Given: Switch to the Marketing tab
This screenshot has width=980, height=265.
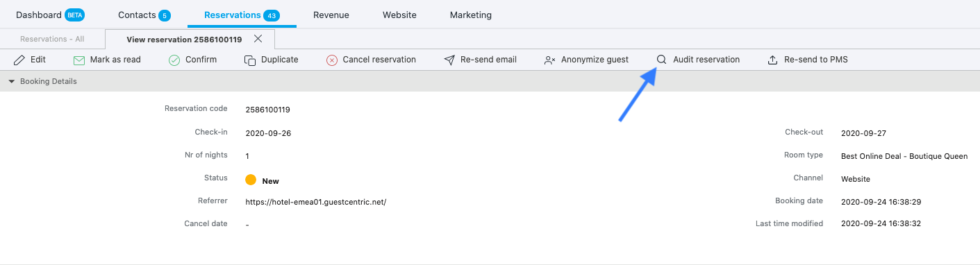Looking at the screenshot, I should pos(471,15).
